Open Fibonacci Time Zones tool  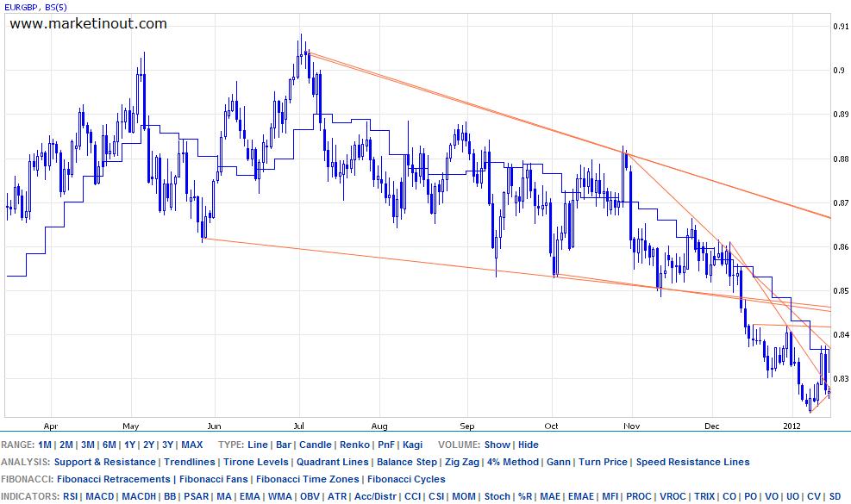[x=307, y=479]
